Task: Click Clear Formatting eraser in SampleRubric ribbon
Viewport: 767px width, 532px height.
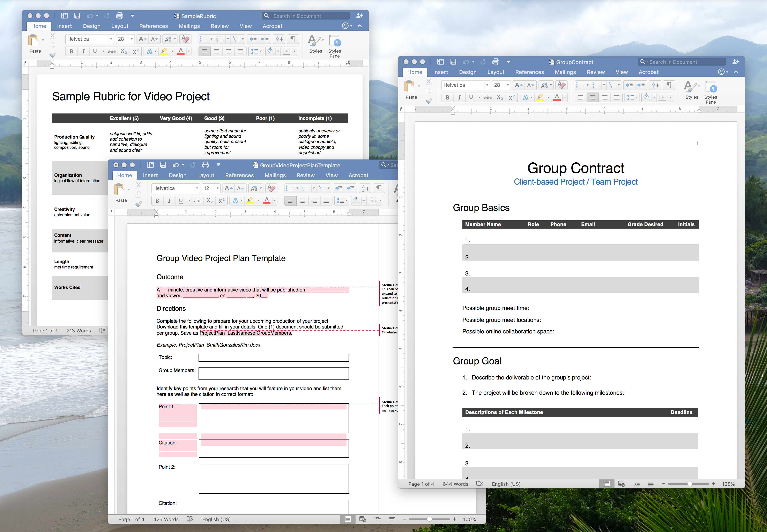Action: pos(185,39)
